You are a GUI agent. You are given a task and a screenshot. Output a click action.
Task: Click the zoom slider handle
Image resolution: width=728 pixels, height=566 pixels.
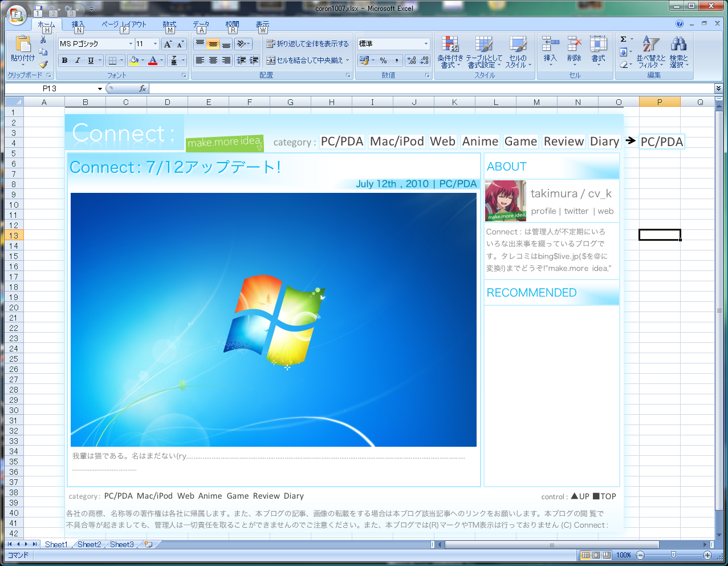click(x=674, y=555)
